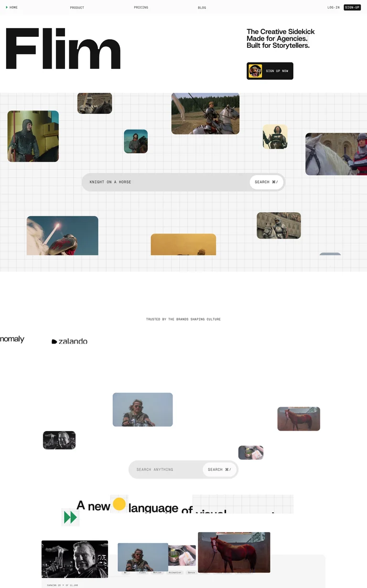The height and width of the screenshot is (588, 367).
Task: Open the small black-and-white man thumbnail
Action: tap(59, 440)
